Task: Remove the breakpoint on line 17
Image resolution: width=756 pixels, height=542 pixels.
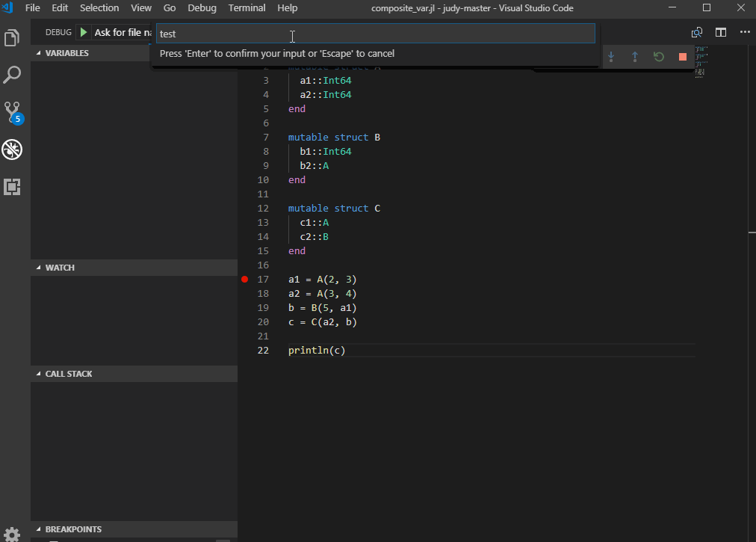Action: click(244, 279)
